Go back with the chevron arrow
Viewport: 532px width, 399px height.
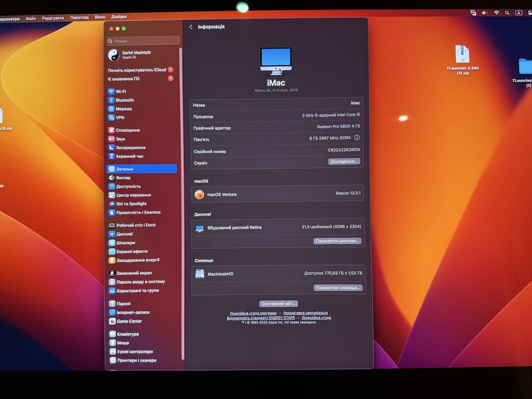point(191,27)
